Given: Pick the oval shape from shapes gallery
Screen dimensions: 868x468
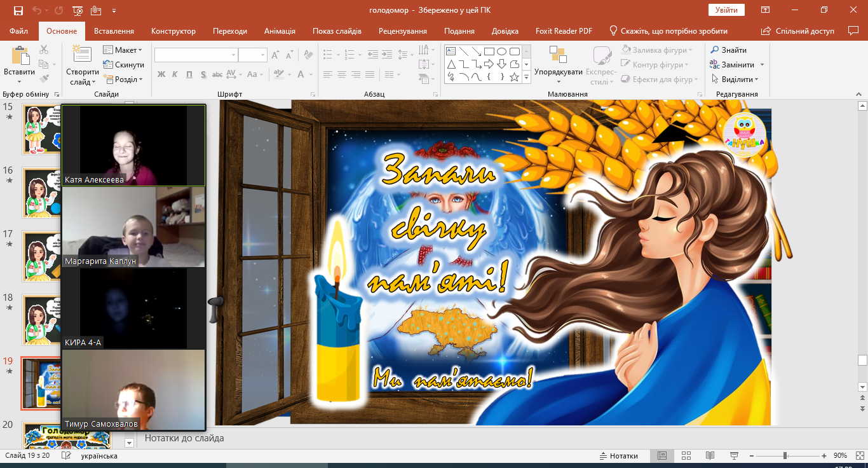Looking at the screenshot, I should pos(501,52).
